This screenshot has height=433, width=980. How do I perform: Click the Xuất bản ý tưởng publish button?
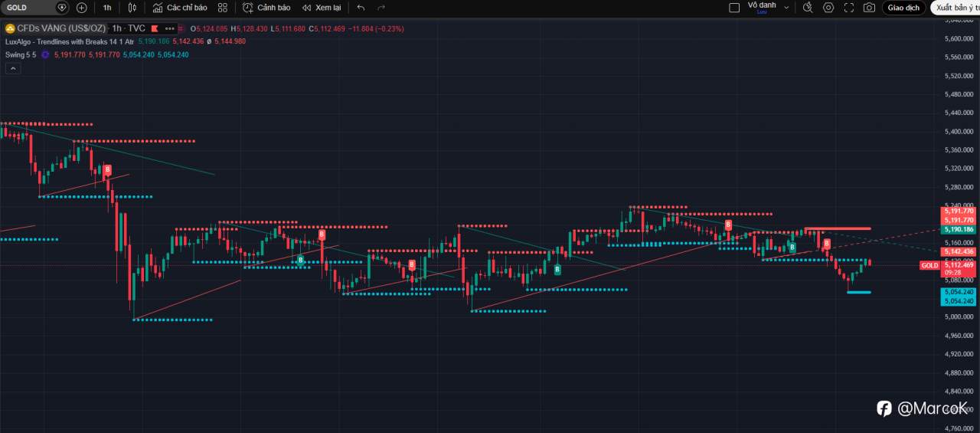click(x=955, y=8)
